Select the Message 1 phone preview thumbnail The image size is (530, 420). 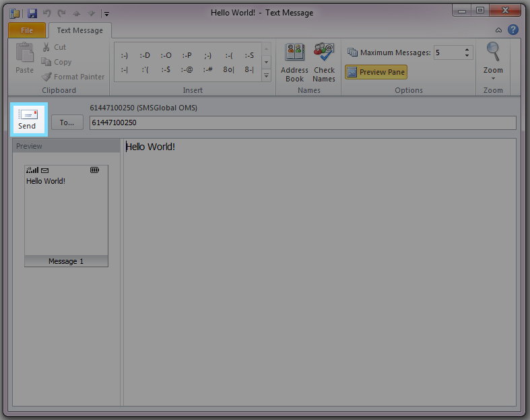pos(66,215)
